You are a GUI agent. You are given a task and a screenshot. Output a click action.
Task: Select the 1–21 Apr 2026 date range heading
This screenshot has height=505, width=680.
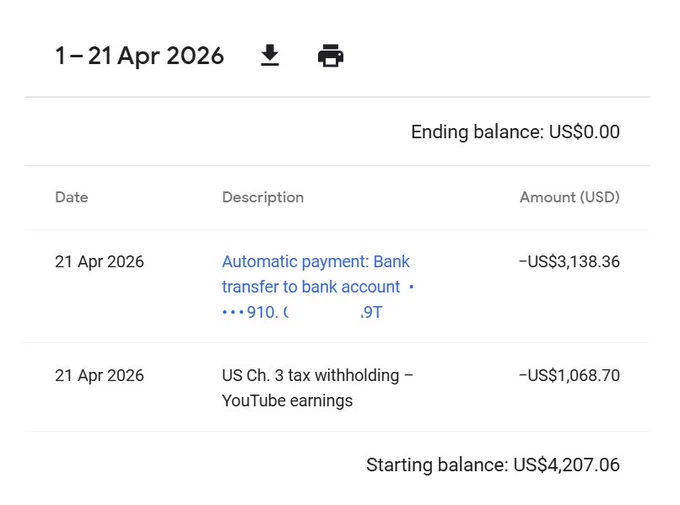(x=139, y=56)
